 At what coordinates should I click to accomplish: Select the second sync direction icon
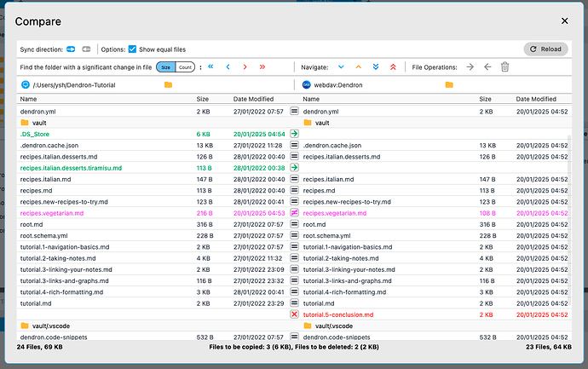[x=86, y=49]
